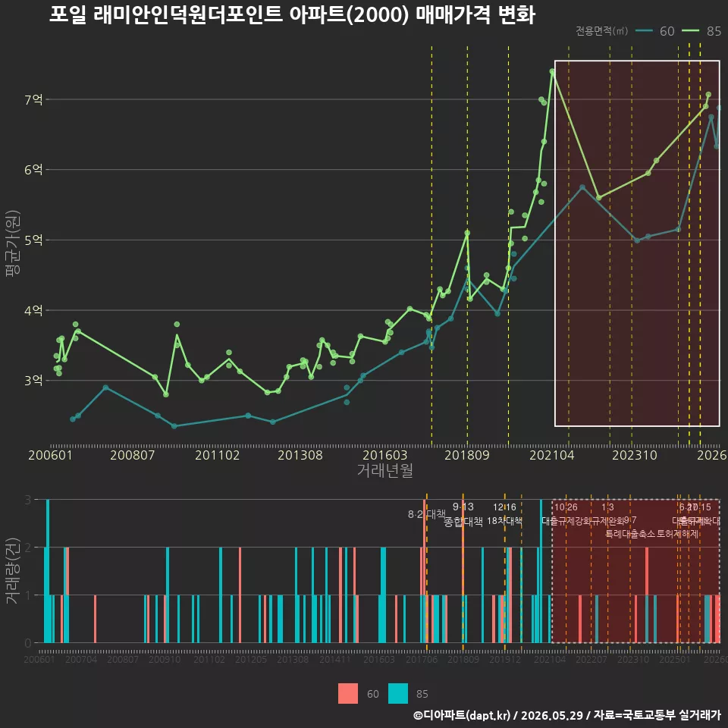Click the 특례대출축소 annotation text
The image size is (728, 728).
click(630, 534)
